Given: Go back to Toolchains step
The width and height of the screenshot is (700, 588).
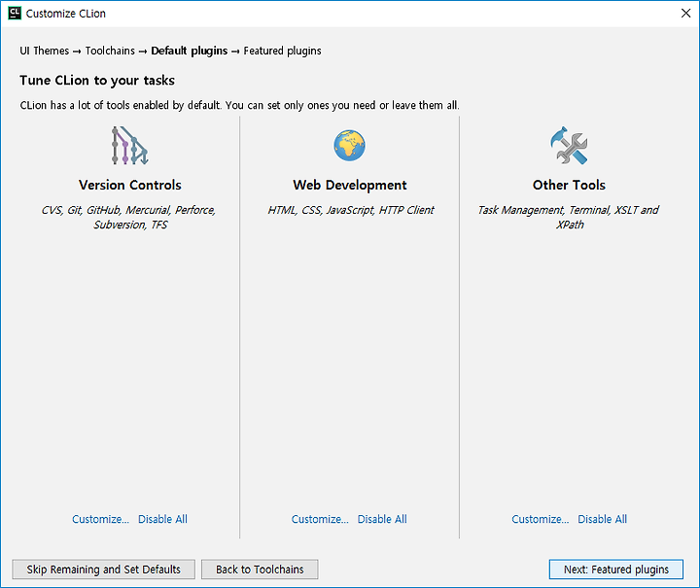Looking at the screenshot, I should pos(260,570).
